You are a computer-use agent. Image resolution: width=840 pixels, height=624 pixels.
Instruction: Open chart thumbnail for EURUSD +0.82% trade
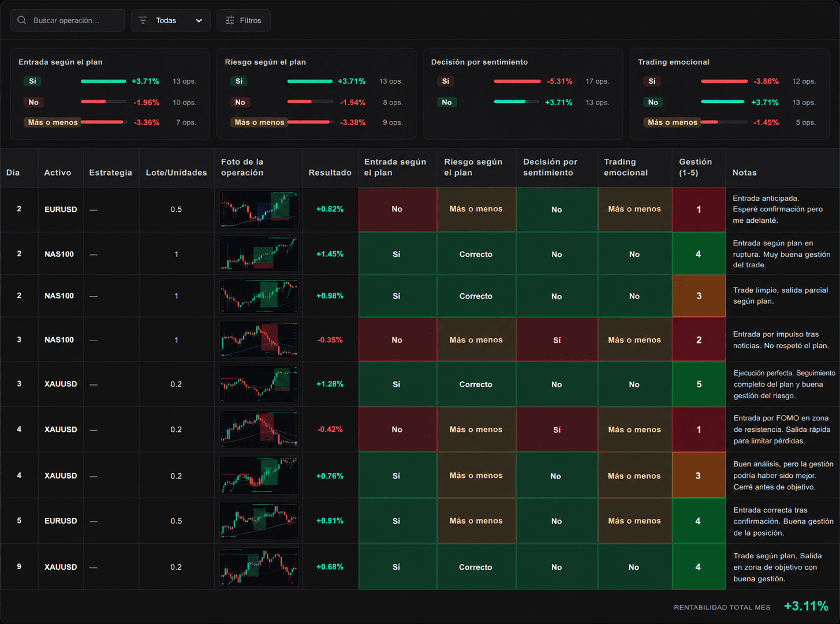(x=259, y=210)
